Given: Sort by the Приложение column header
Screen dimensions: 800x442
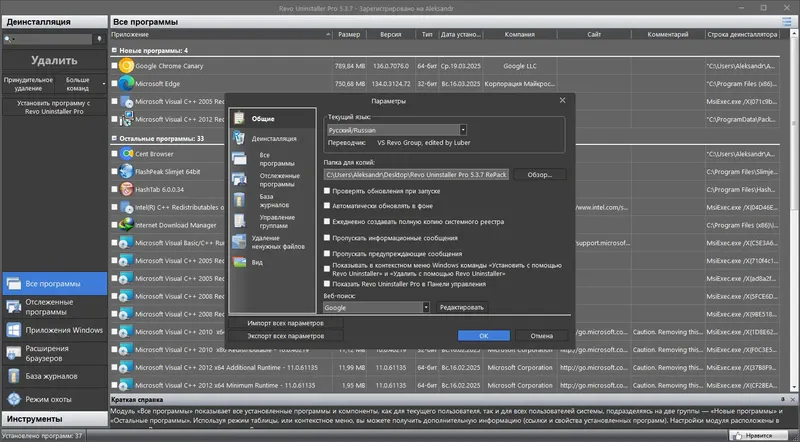Looking at the screenshot, I should coord(221,34).
